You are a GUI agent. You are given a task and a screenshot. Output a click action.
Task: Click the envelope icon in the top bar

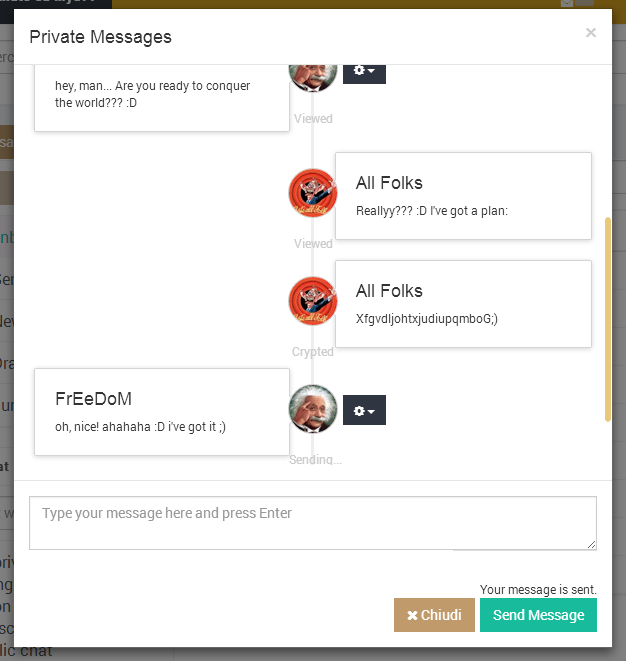point(567,3)
